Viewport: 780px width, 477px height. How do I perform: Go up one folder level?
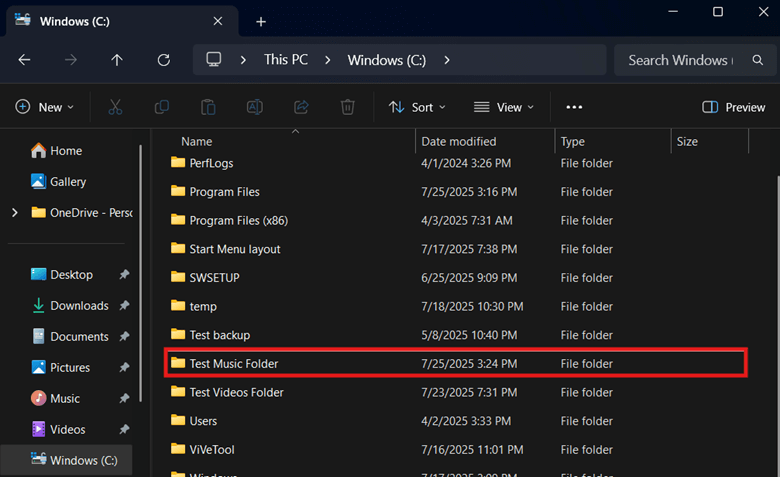point(117,60)
